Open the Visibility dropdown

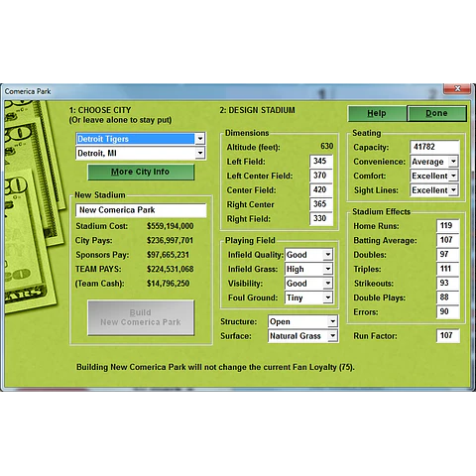(308, 284)
